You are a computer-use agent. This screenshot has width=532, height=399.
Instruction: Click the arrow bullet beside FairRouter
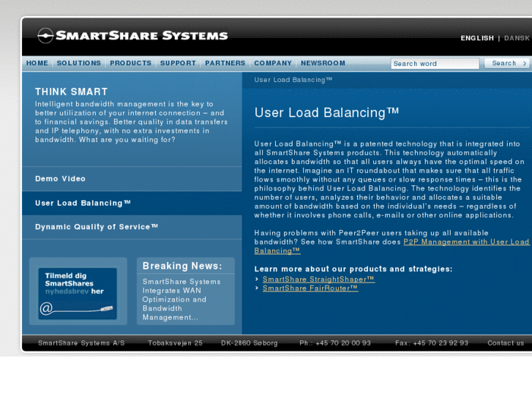tap(257, 288)
